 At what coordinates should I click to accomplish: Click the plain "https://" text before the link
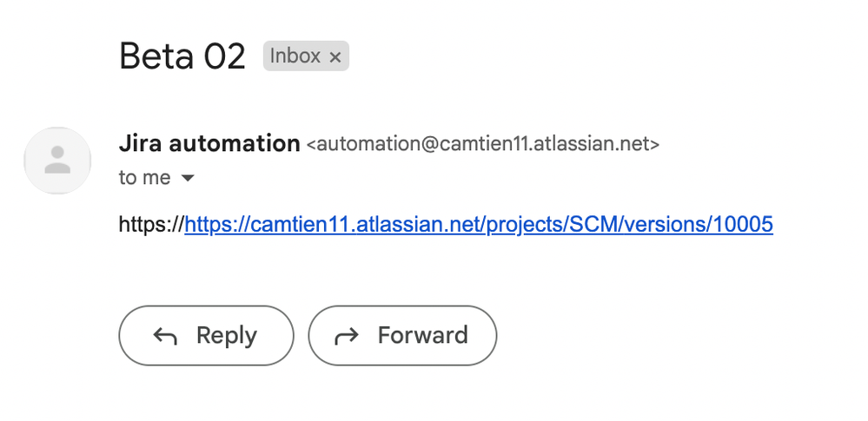coord(152,225)
